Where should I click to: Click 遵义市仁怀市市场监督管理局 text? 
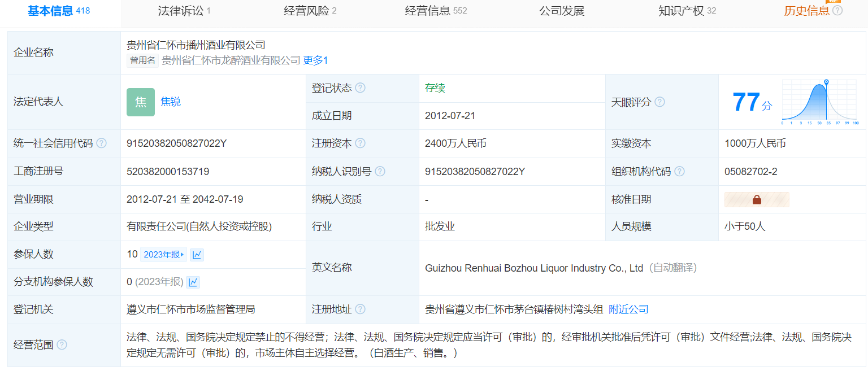tap(191, 309)
